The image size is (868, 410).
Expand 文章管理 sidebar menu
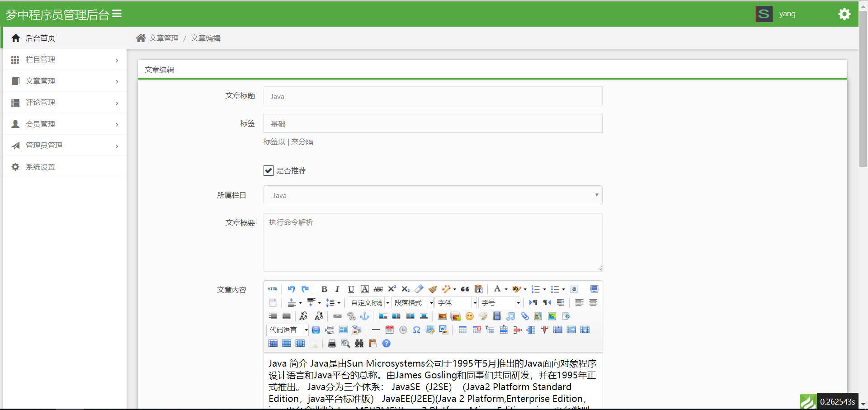(x=65, y=81)
